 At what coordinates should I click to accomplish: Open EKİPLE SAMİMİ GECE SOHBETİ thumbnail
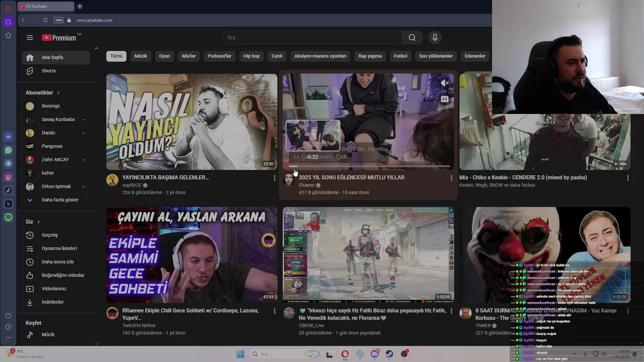[x=192, y=255]
